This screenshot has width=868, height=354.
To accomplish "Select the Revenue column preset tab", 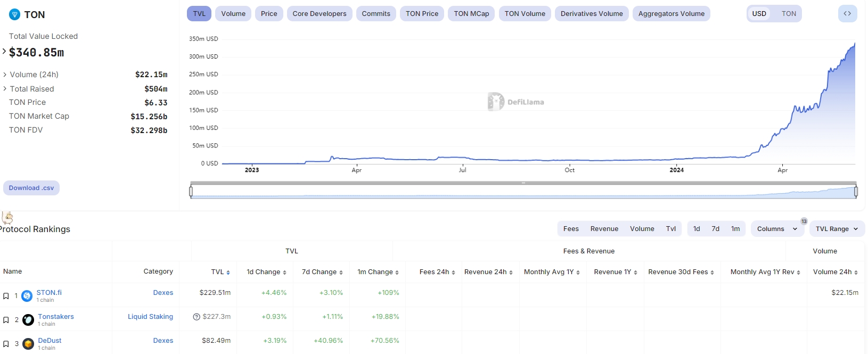I will [x=604, y=229].
